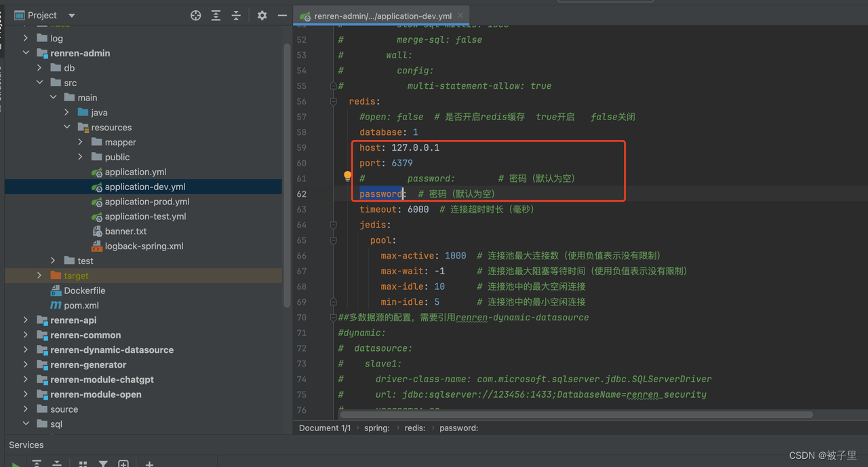
Task: Click the Services collapse all icon
Action: pos(57,464)
